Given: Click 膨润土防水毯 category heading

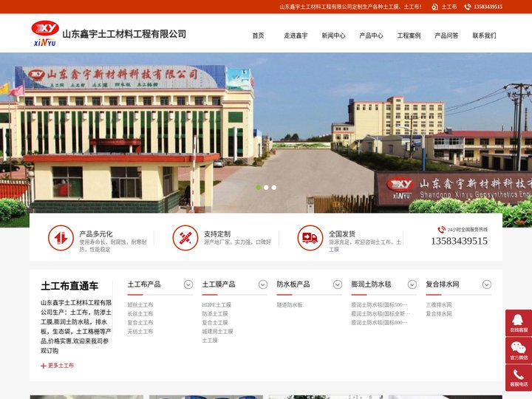Looking at the screenshot, I should click(x=371, y=284).
